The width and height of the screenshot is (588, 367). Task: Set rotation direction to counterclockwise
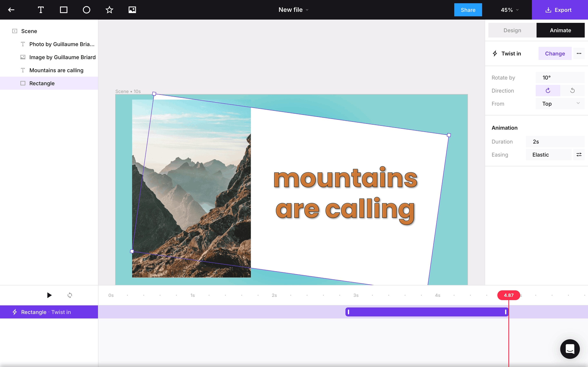click(572, 91)
